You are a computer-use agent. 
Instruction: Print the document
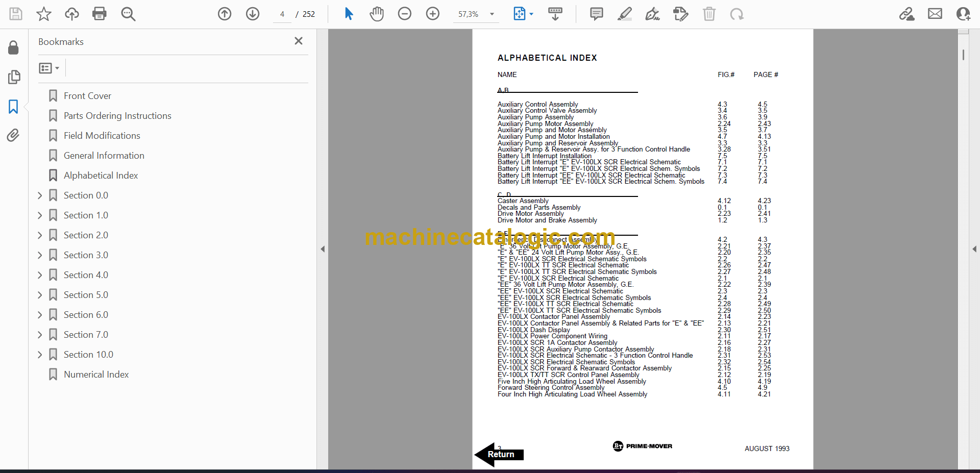pyautogui.click(x=100, y=14)
